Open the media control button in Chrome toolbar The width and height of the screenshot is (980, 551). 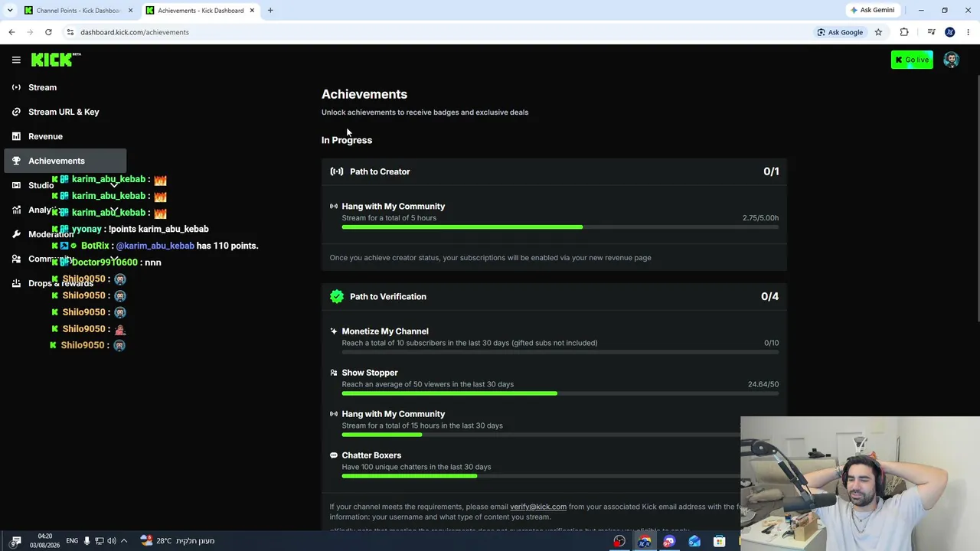tap(931, 32)
